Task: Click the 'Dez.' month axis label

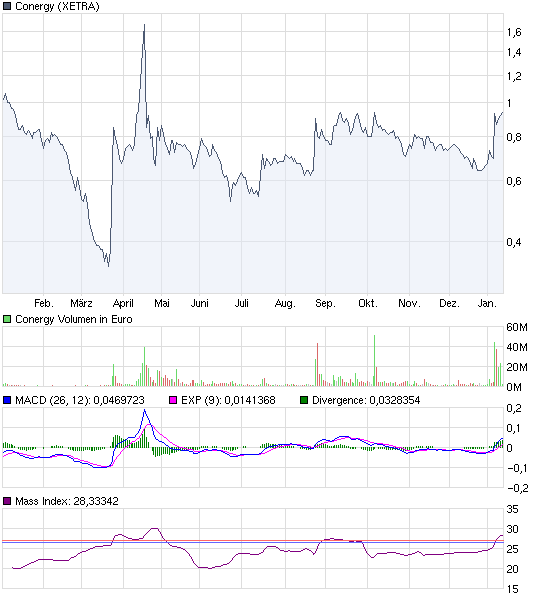Action: point(449,303)
